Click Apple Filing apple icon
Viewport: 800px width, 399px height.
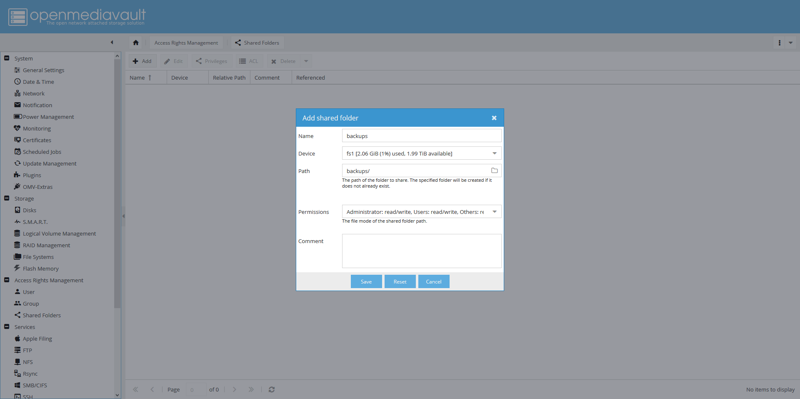(x=17, y=338)
